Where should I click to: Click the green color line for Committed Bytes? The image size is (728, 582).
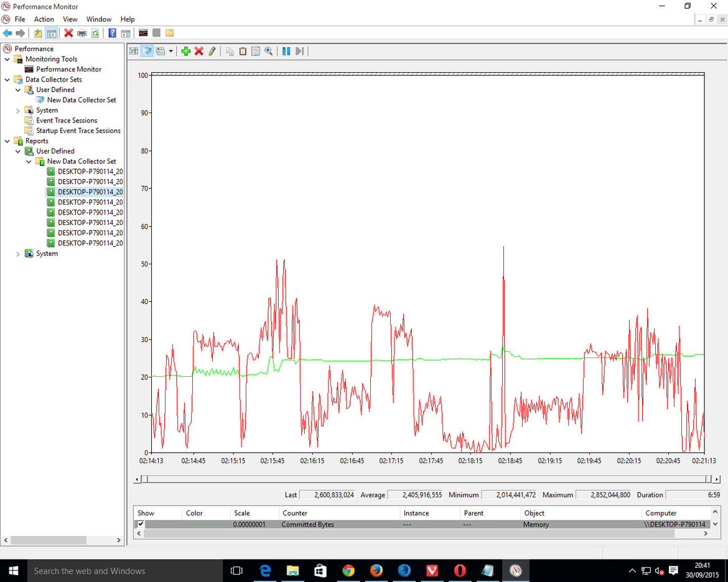(x=207, y=524)
